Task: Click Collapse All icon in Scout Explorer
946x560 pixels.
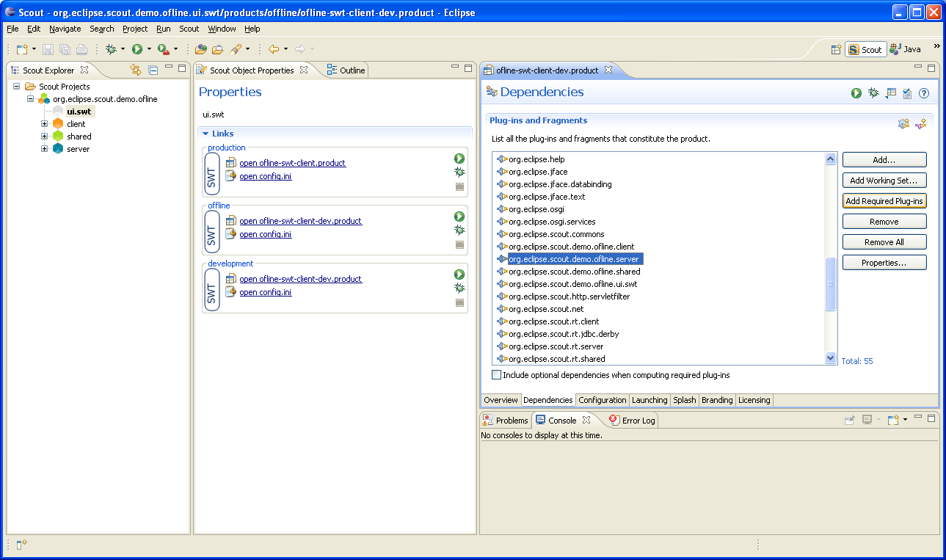Action: pos(153,70)
